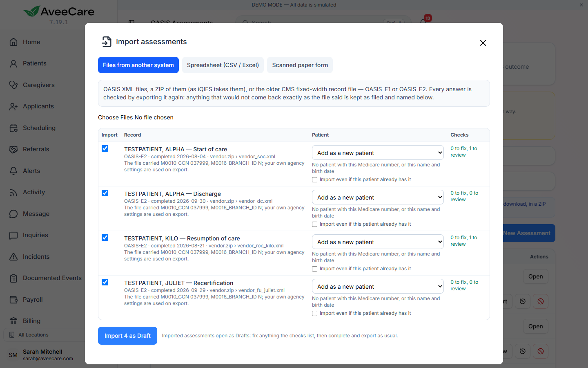Uncheck import for TESTPATIENT, ALPHA Discharge
The width and height of the screenshot is (588, 368).
(x=105, y=193)
